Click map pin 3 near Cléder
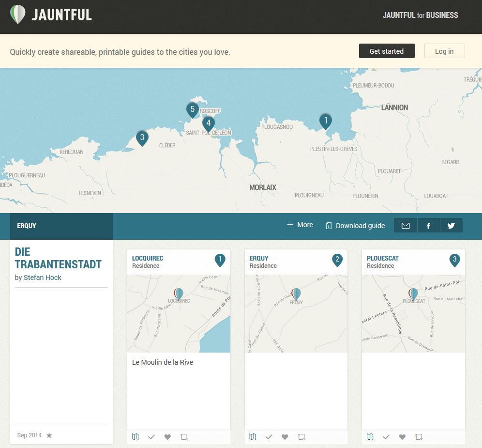 point(142,138)
